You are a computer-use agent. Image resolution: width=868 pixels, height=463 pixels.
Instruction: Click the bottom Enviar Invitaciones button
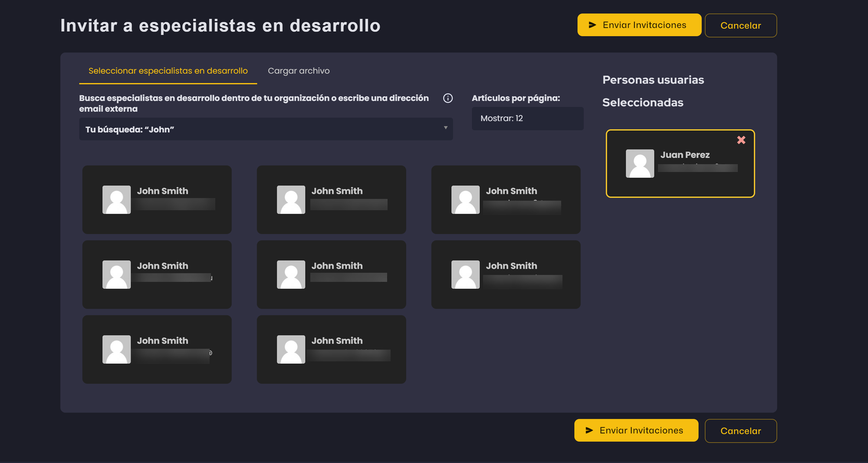click(x=636, y=430)
